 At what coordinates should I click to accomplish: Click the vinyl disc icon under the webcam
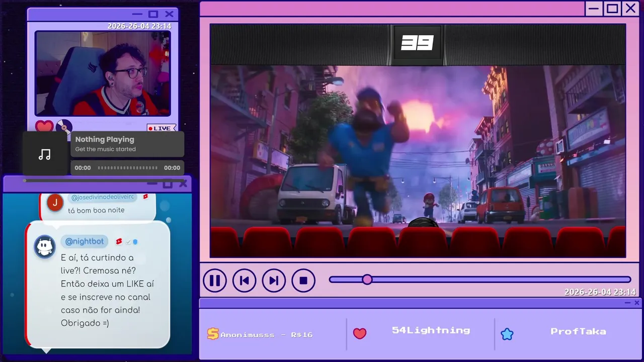tap(64, 127)
